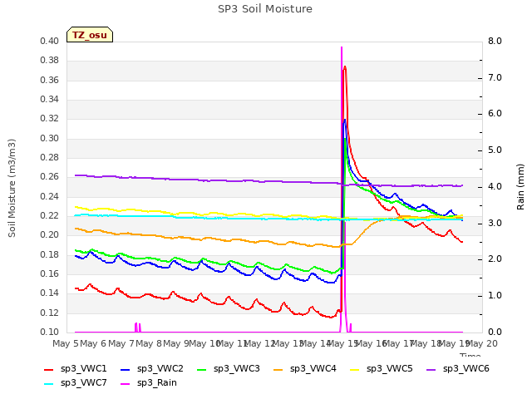Click orange swatch beside sp3_VWC4
The height and width of the screenshot is (399, 532).
point(278,370)
